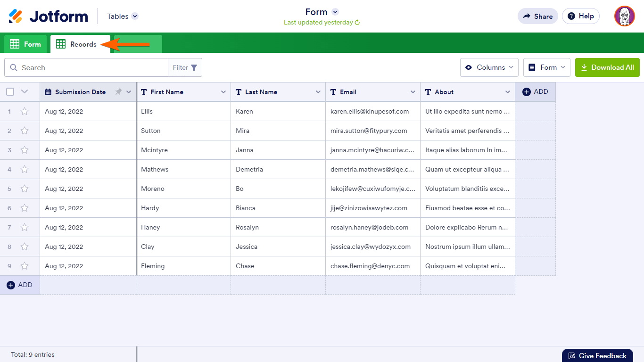Open Submission Date column menu arrow
The height and width of the screenshot is (362, 644).
129,92
